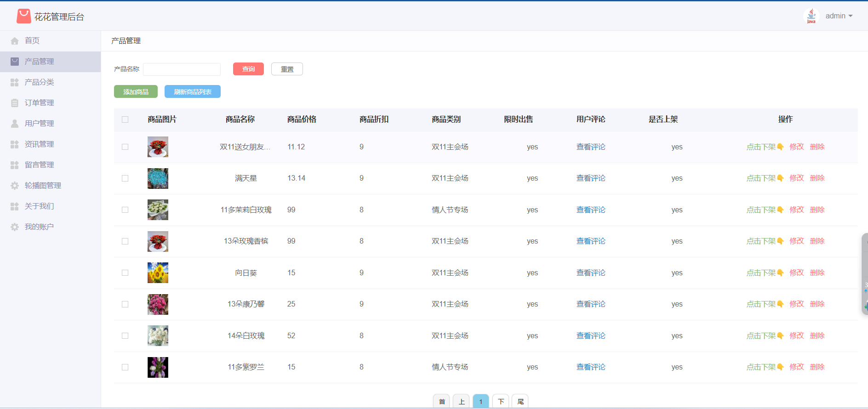Focus the 产品名称 search input
This screenshot has height=409, width=868.
[182, 69]
